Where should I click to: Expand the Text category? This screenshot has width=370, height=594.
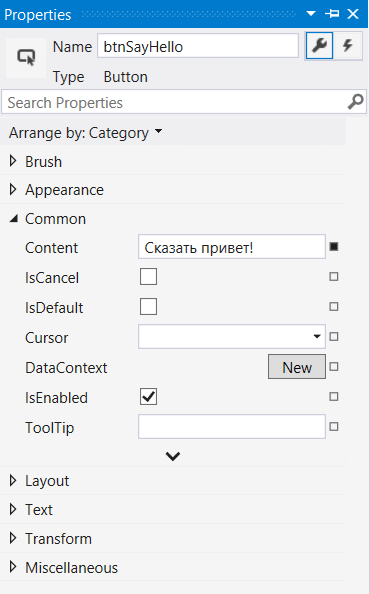coord(13,509)
